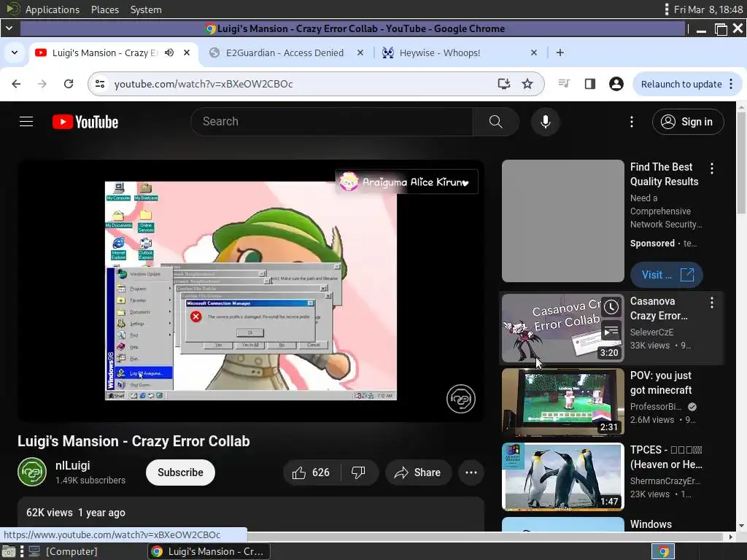Click Relaunch to update button

click(681, 84)
